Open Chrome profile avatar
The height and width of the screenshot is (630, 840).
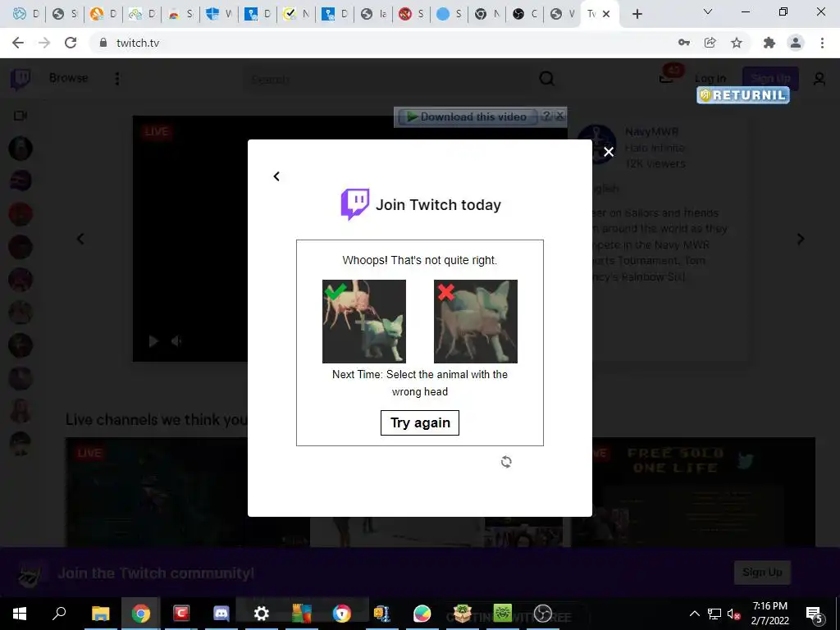[796, 43]
